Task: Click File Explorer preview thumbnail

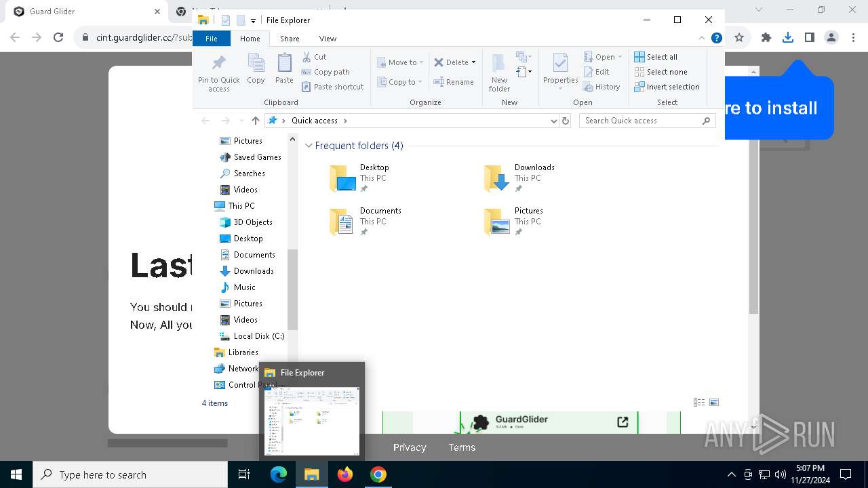Action: point(312,421)
